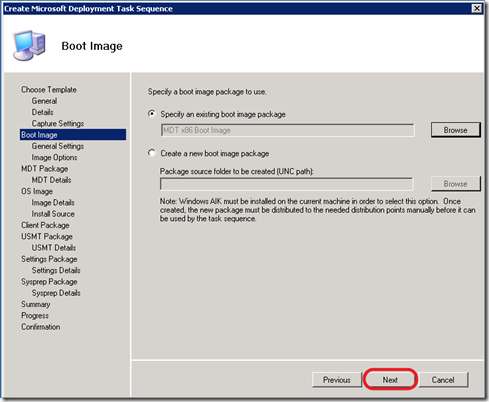Open the Image Details step
Viewport: 489px width, 402px height.
click(53, 203)
